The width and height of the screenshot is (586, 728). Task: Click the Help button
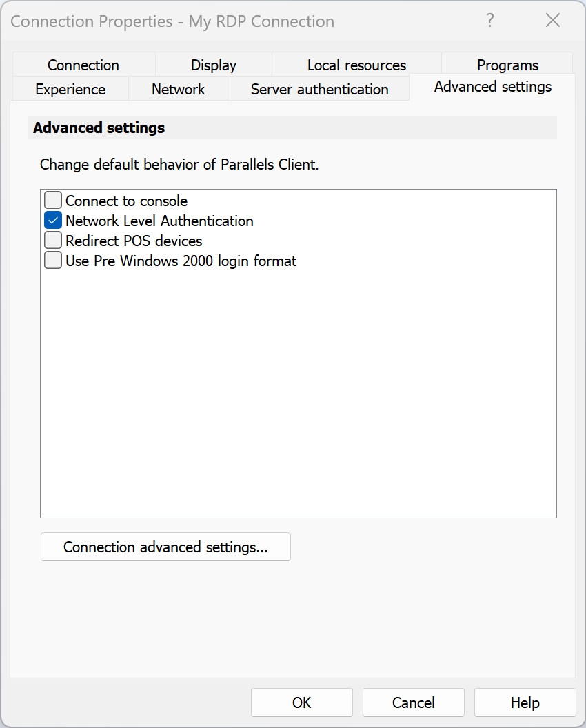[x=525, y=702]
